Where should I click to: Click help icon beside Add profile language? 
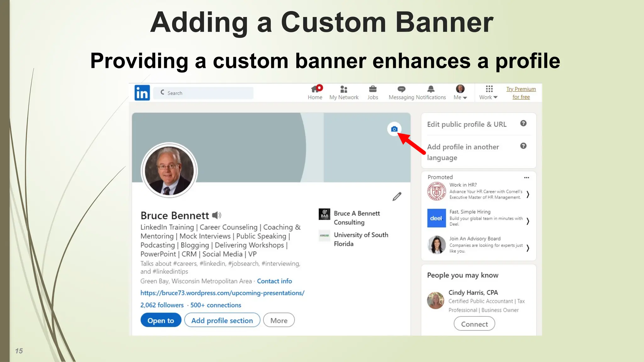point(523,146)
